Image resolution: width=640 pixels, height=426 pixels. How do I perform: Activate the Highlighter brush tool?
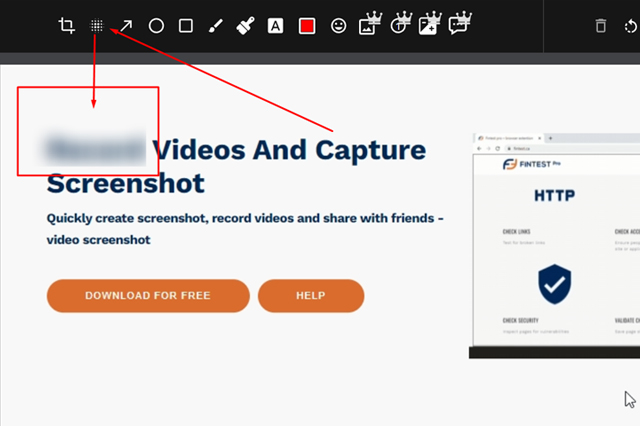[245, 26]
